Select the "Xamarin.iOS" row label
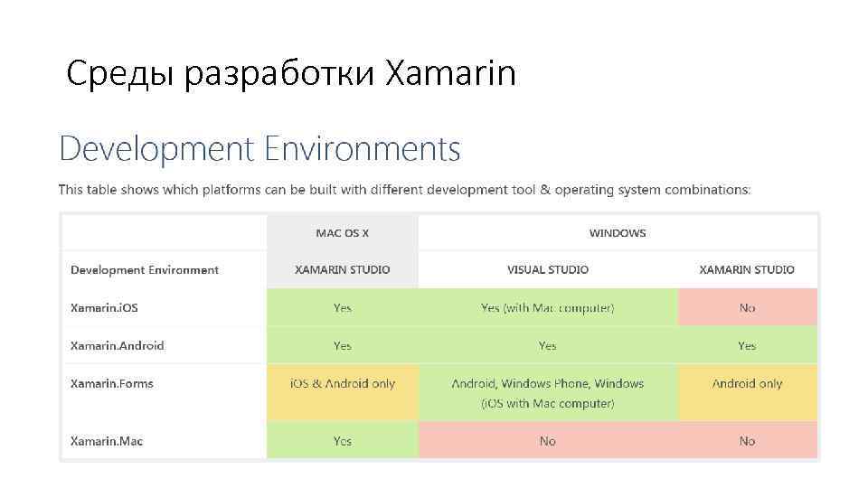This screenshot has width=868, height=488. point(105,308)
